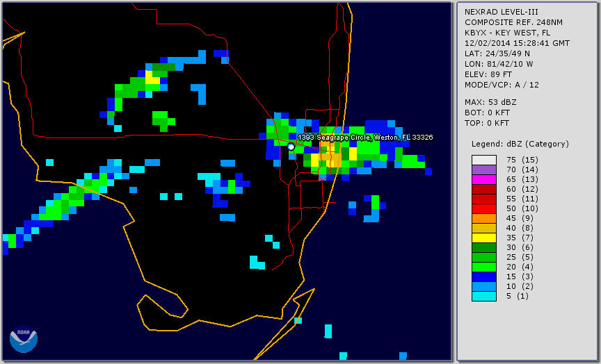The width and height of the screenshot is (601, 364).
Task: Click the TOP: 0 KFT text
Action: coord(487,123)
